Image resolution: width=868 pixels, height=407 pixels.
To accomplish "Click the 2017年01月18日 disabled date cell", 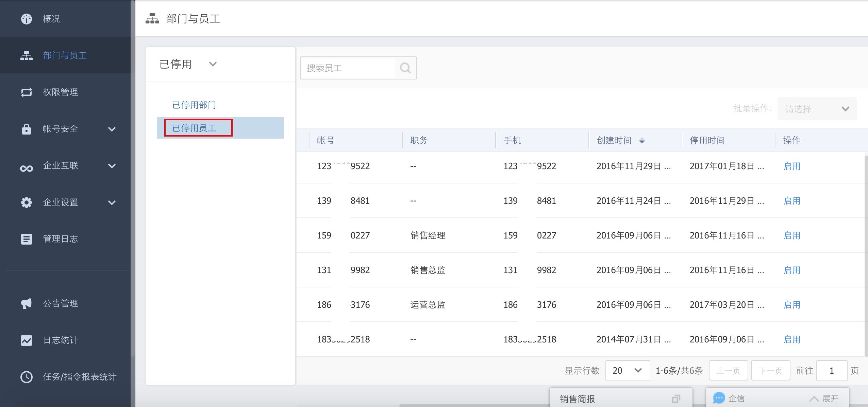I will [x=727, y=166].
